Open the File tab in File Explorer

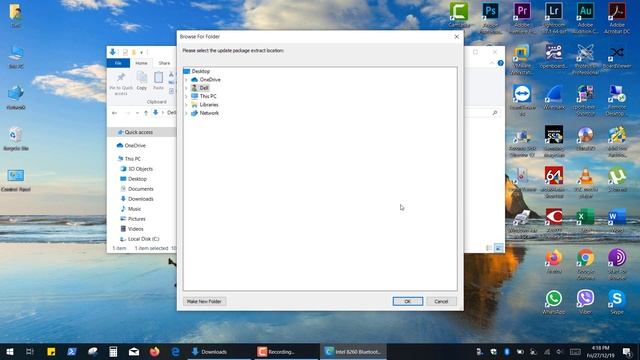[118, 63]
